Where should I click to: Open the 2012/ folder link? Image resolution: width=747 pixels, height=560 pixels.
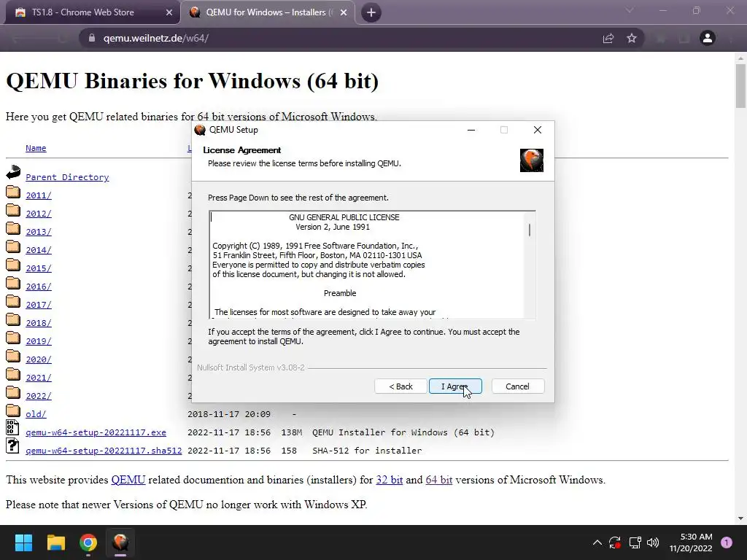39,214
